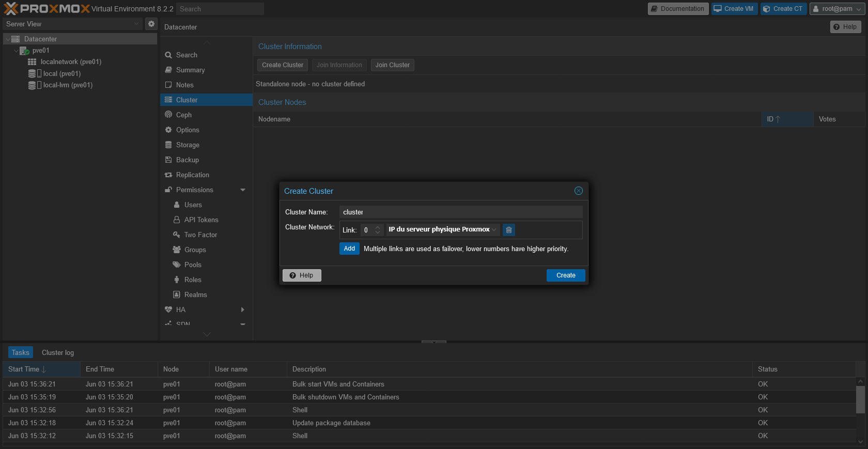Collapse the Permissions submenu
This screenshot has height=449, width=868.
(243, 190)
